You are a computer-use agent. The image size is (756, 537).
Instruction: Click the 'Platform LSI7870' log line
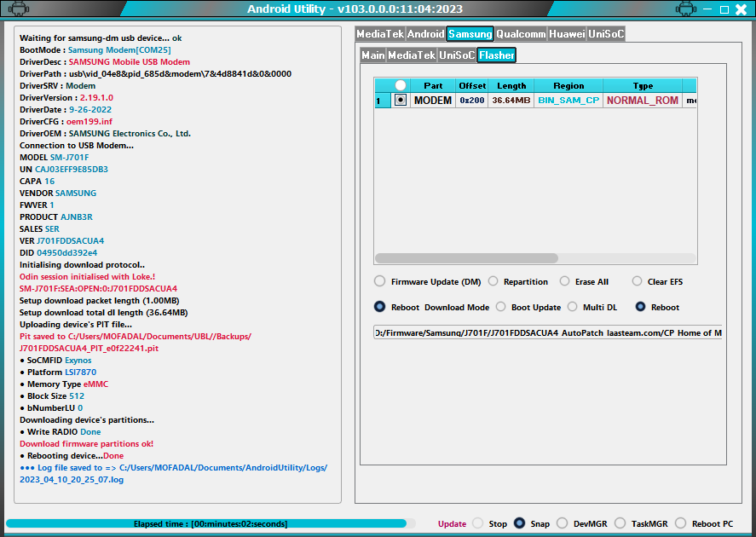pos(58,372)
